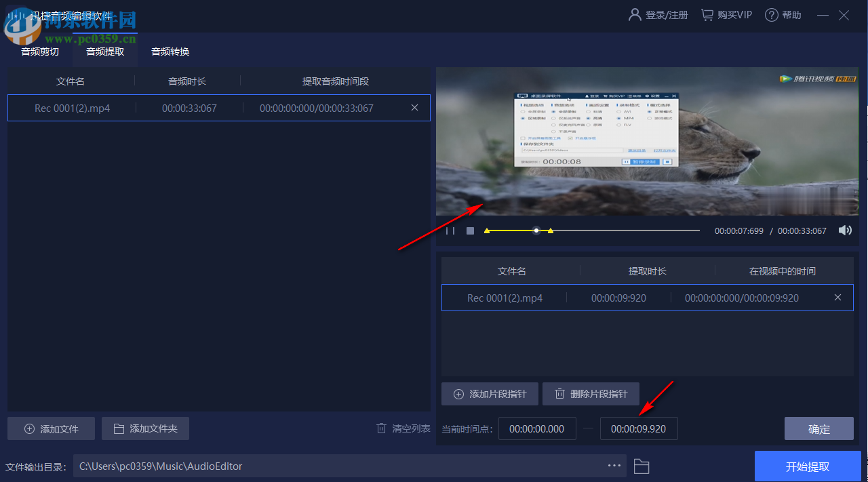This screenshot has width=868, height=482.
Task: Click the video preview area
Action: pyautogui.click(x=647, y=141)
